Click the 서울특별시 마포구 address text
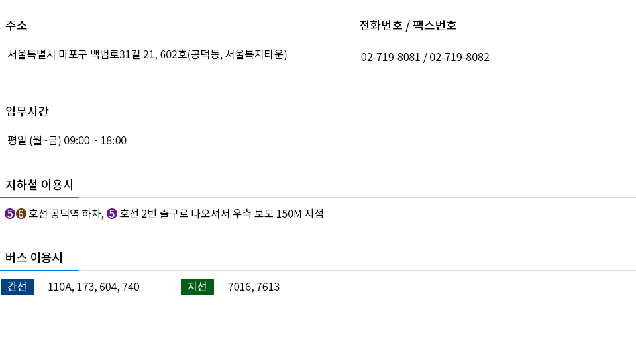Viewport: 636px width, 364px height. 147,54
